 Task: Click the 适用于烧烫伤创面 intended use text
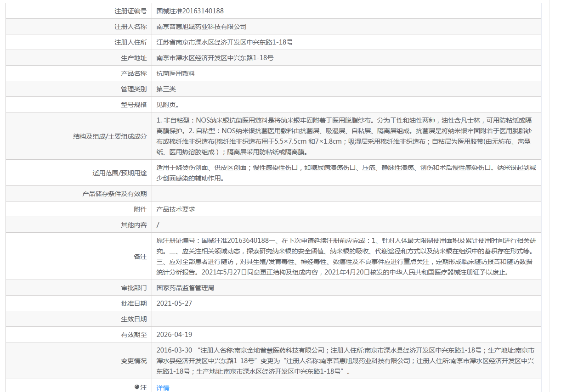(346, 173)
